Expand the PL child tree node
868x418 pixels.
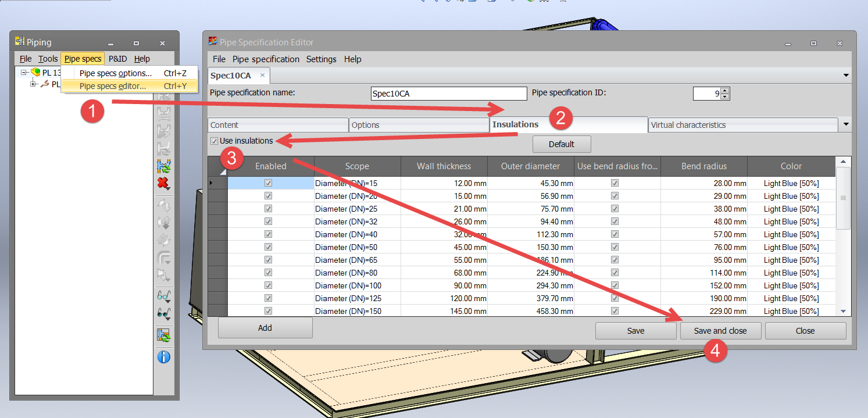(x=33, y=84)
